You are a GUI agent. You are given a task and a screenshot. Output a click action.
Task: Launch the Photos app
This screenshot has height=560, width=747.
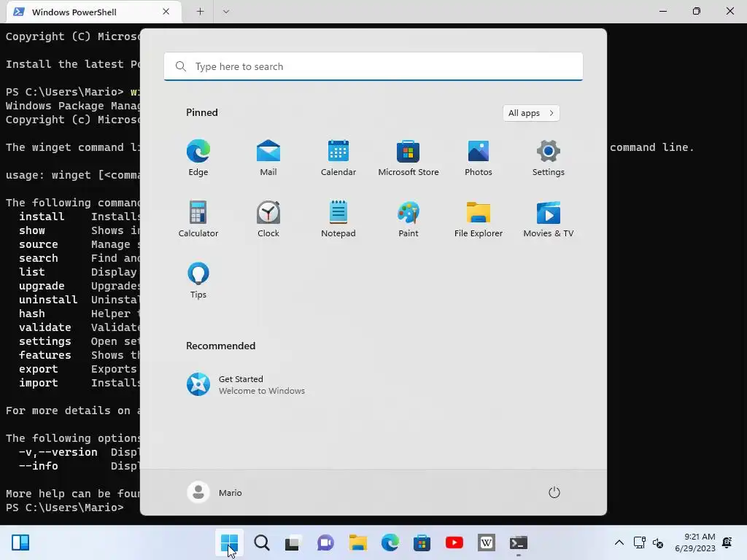[479, 157]
